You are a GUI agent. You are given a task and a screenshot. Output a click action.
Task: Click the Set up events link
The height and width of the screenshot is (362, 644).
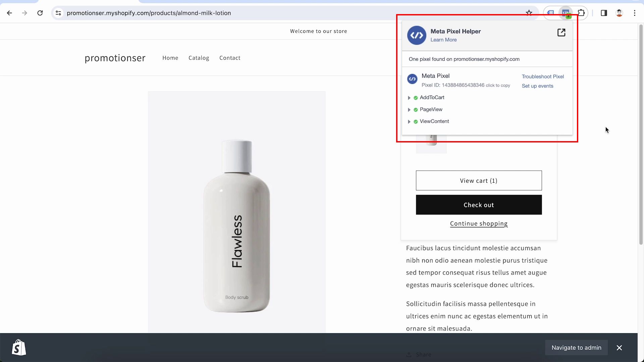[x=537, y=86]
